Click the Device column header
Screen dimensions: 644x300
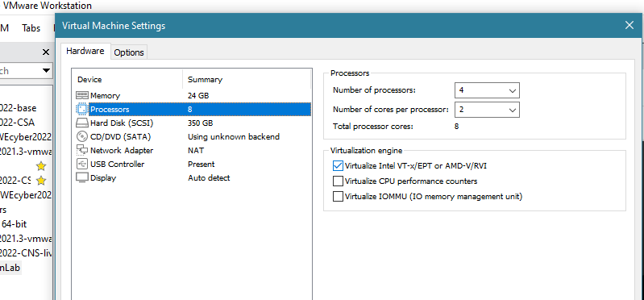(x=127, y=79)
